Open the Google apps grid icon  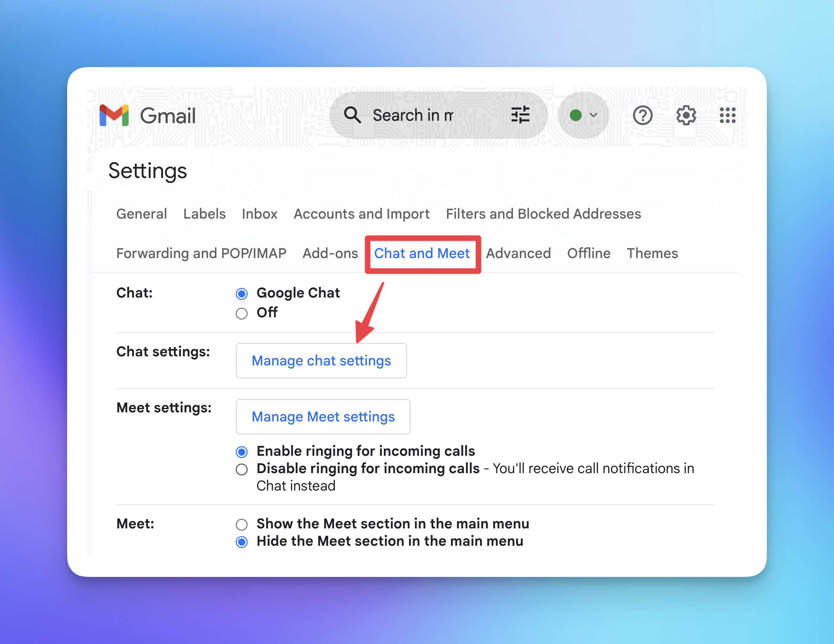[727, 116]
